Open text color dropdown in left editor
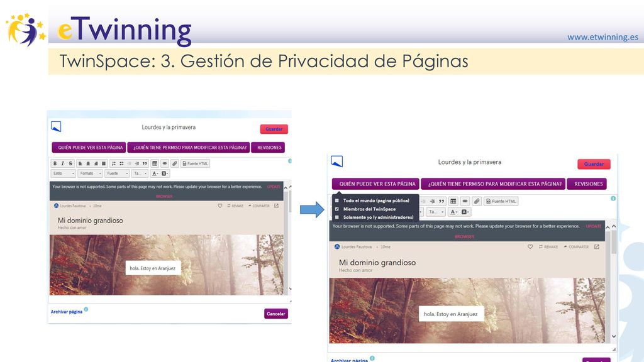Viewport: 644px width, 362px height. pyautogui.click(x=155, y=173)
